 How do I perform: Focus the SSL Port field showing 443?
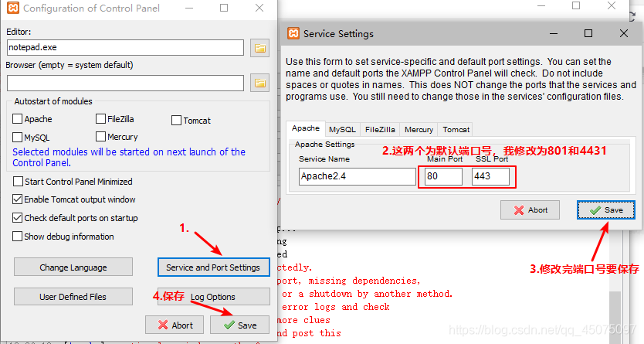point(490,176)
